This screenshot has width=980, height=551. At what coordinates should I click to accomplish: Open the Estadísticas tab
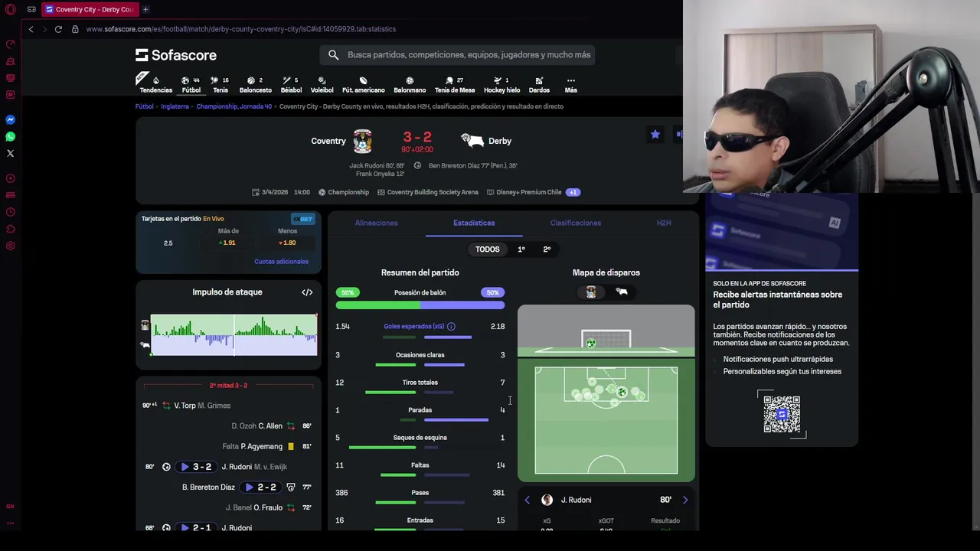pos(474,223)
